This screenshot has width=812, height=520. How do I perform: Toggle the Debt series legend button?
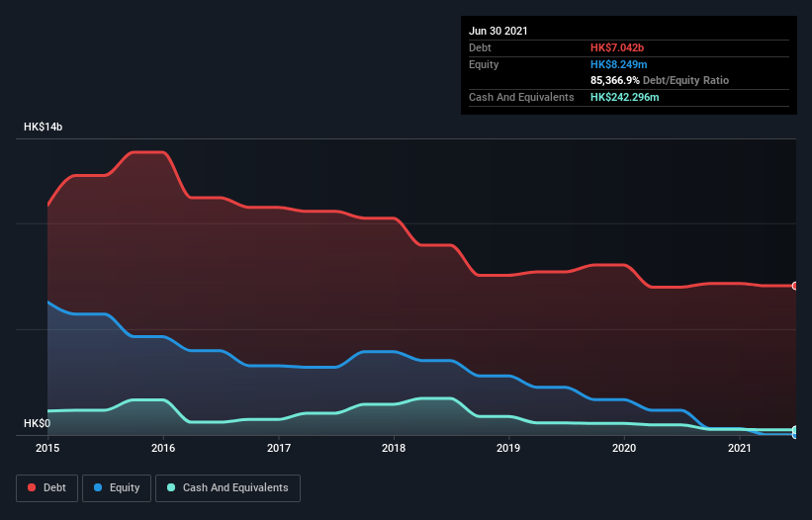47,488
